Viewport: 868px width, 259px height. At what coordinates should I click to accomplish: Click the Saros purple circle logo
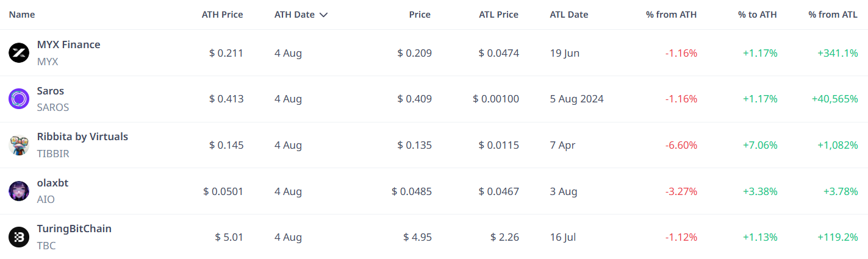pyautogui.click(x=19, y=99)
